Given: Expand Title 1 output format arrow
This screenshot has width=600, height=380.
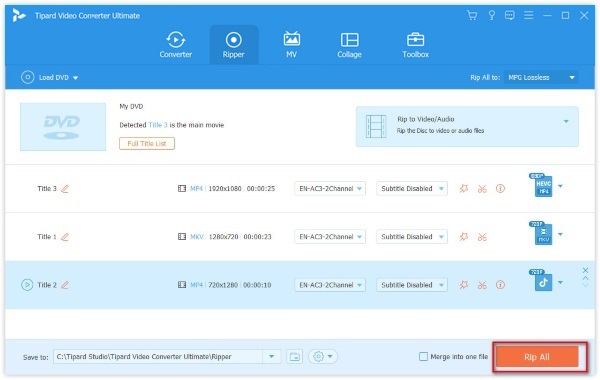Looking at the screenshot, I should point(561,234).
